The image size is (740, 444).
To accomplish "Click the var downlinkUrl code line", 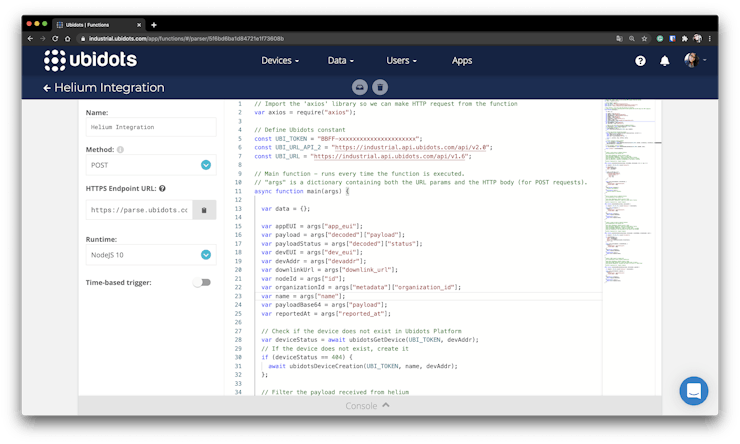I will click(x=329, y=270).
